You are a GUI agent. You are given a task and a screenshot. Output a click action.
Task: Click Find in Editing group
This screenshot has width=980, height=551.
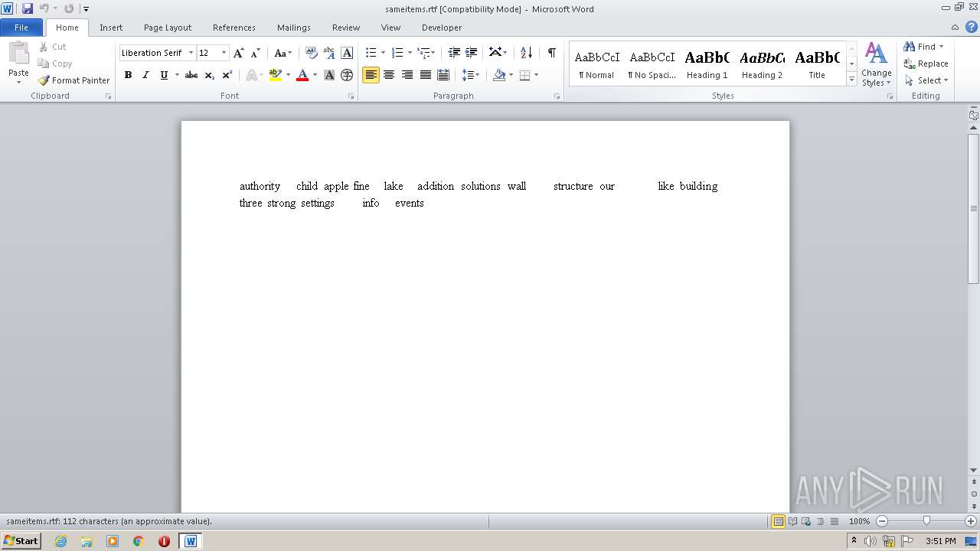pos(923,47)
